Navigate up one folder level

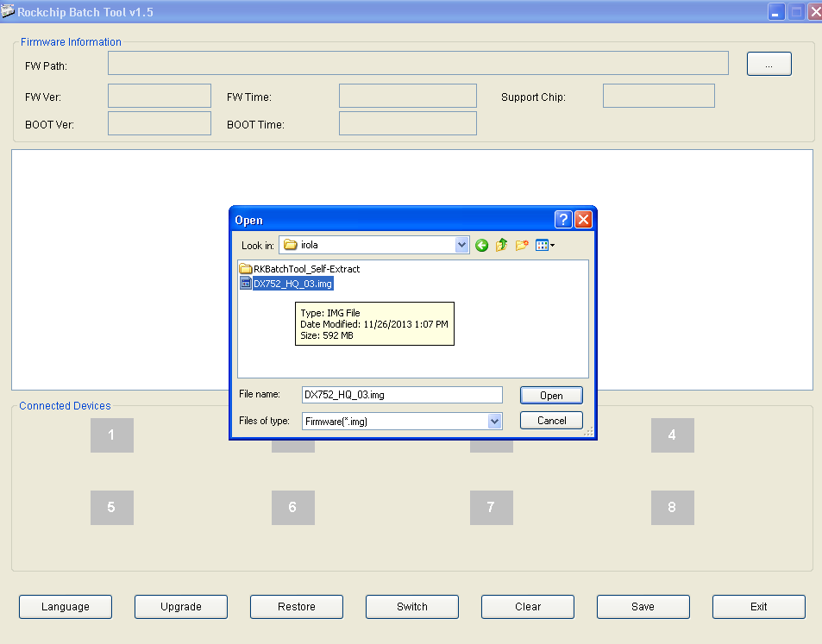[501, 246]
